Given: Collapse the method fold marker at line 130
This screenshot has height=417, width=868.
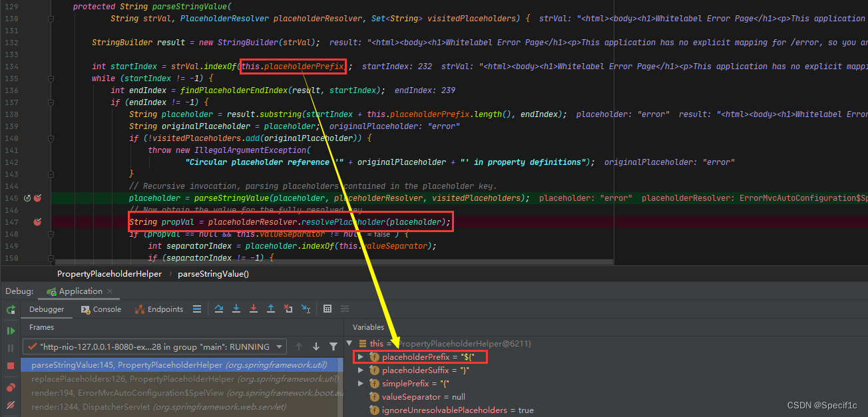Looking at the screenshot, I should point(51,19).
